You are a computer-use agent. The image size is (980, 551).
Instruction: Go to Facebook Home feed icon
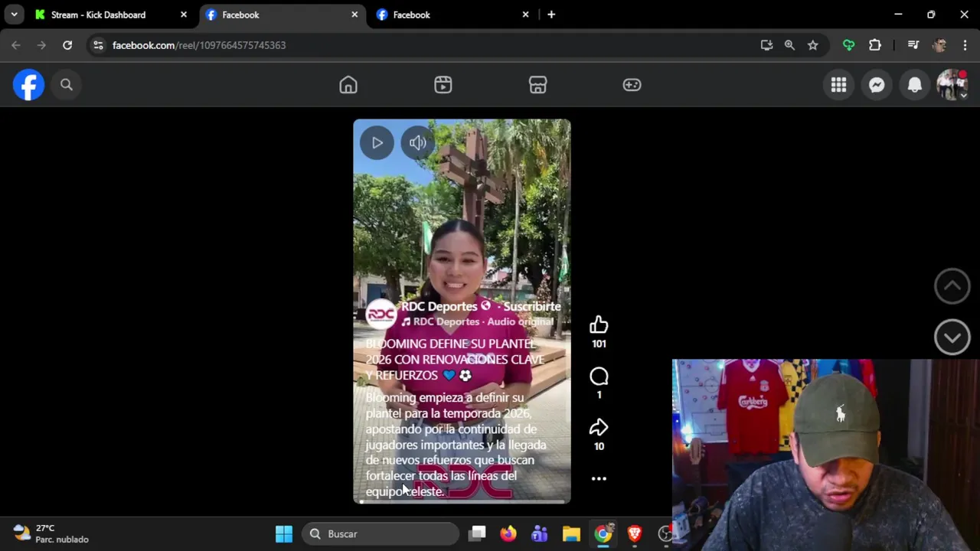click(348, 85)
